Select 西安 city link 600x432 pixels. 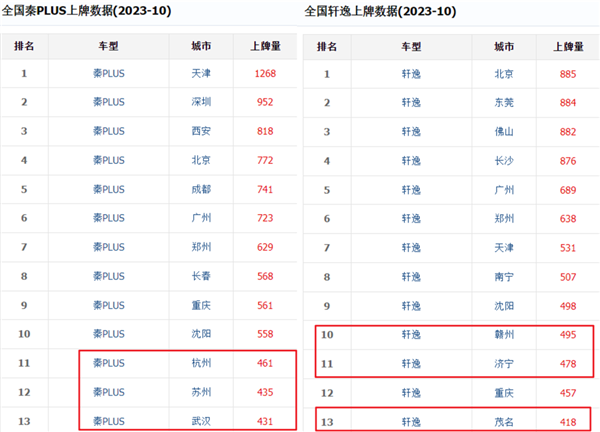click(x=200, y=131)
